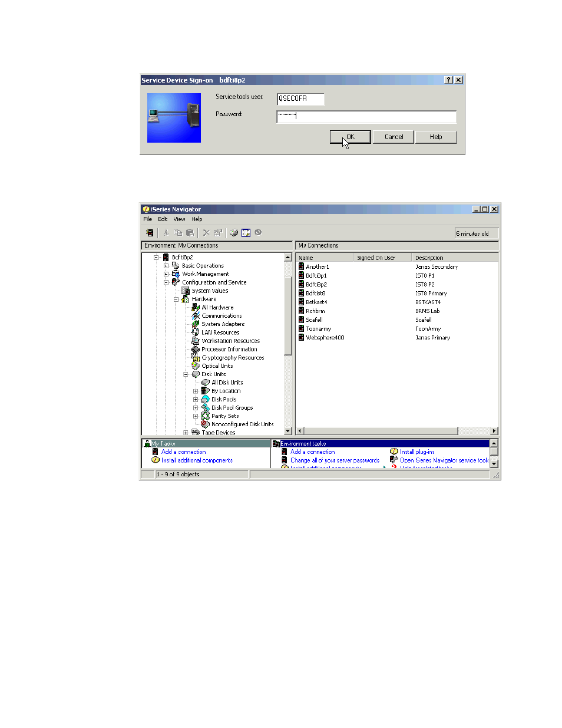Click the Install plug-ins link
The width and height of the screenshot is (562, 728).
click(x=417, y=452)
